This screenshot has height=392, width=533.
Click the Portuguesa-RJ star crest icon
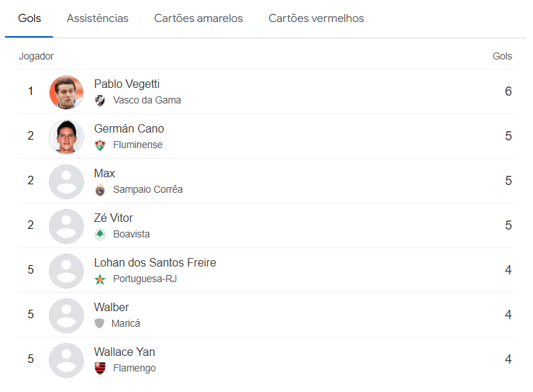coord(100,279)
